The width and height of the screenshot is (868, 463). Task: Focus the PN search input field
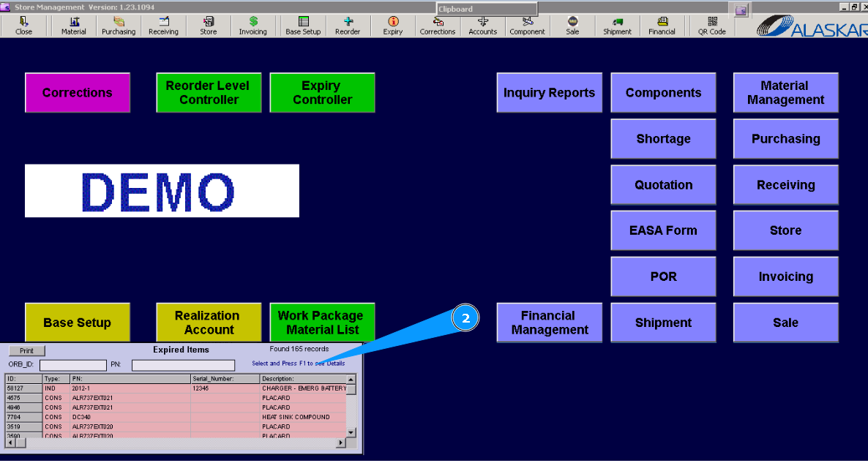[183, 365]
